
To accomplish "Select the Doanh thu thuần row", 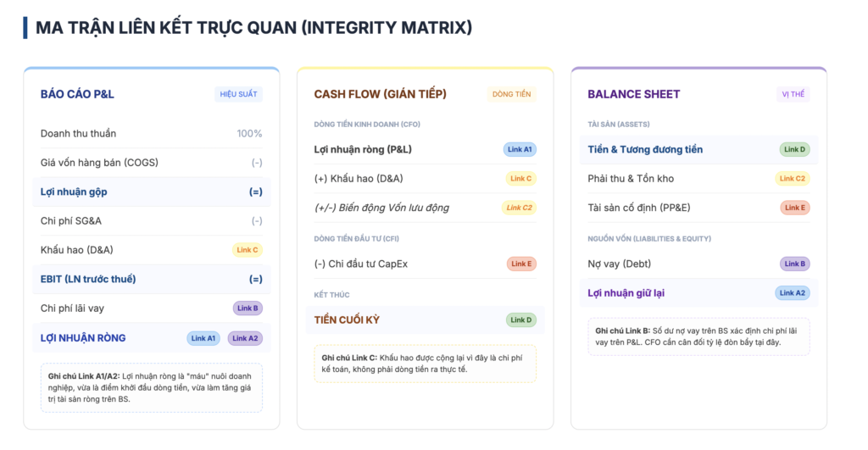I will tap(151, 134).
